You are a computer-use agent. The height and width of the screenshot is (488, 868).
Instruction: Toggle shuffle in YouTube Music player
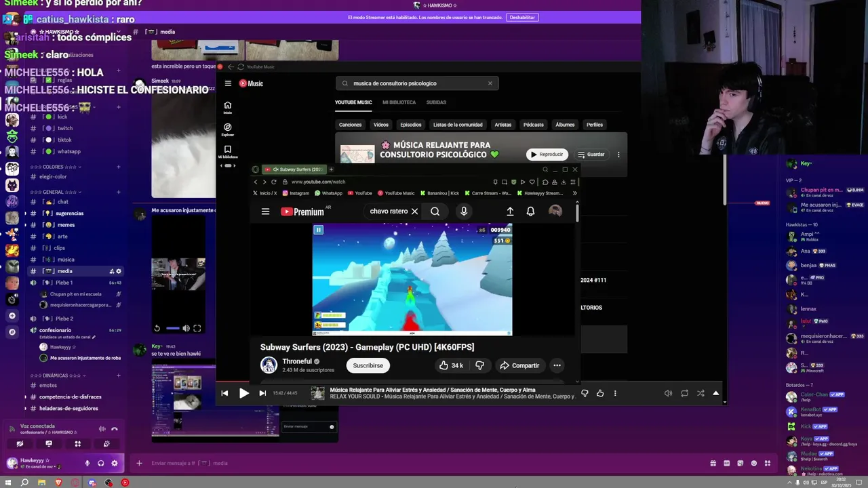pos(701,393)
